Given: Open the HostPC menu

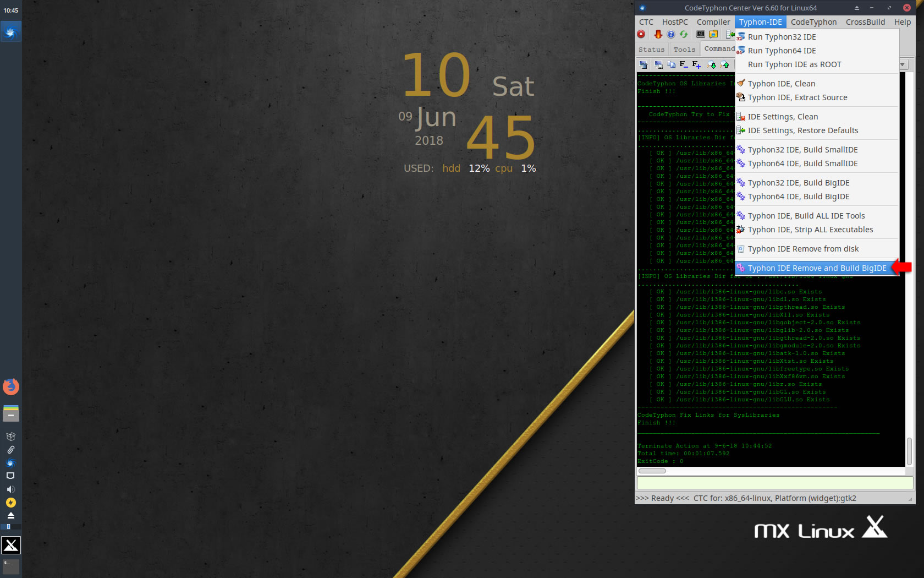Looking at the screenshot, I should coord(675,22).
